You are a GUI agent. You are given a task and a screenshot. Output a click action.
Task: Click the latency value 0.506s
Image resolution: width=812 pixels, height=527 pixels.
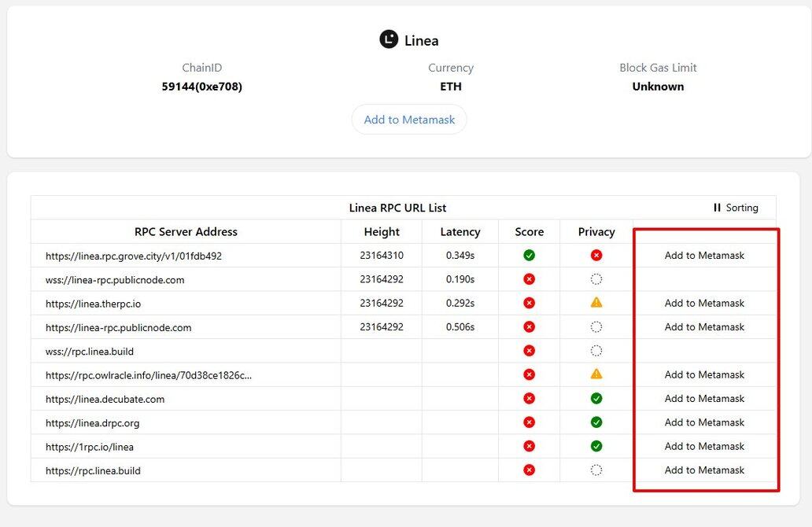click(460, 326)
